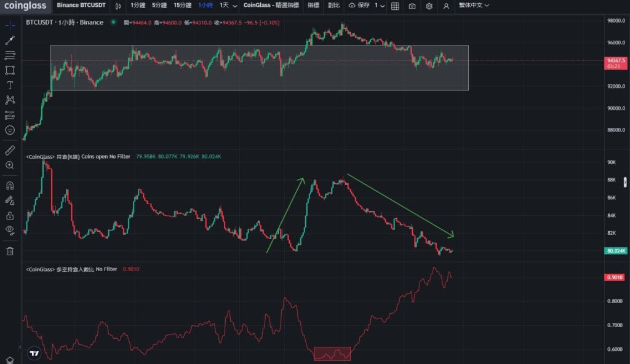Select the trend line drawing tool

10,40
